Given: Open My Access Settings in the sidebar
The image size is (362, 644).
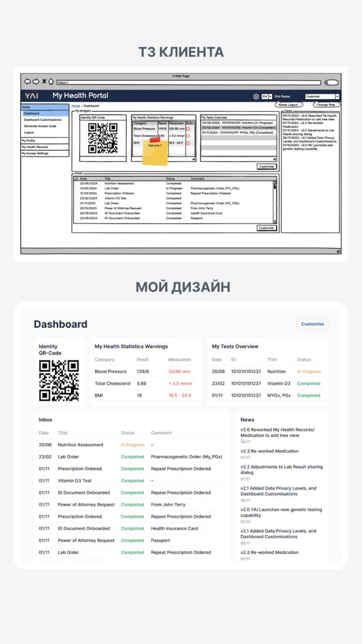Looking at the screenshot, I should click(45, 153).
